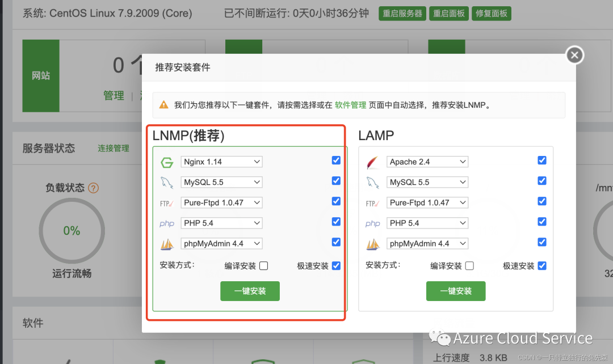Image resolution: width=613 pixels, height=364 pixels.
Task: Click the warning triangle icon in notice
Action: click(x=164, y=105)
